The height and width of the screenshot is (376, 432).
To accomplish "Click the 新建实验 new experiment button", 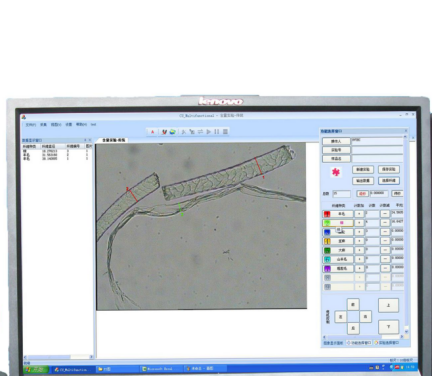I will (x=363, y=169).
